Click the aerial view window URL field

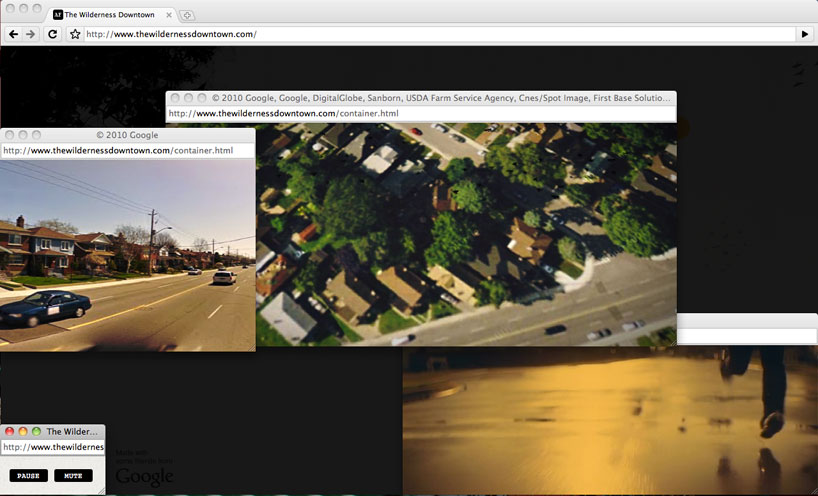tap(420, 114)
